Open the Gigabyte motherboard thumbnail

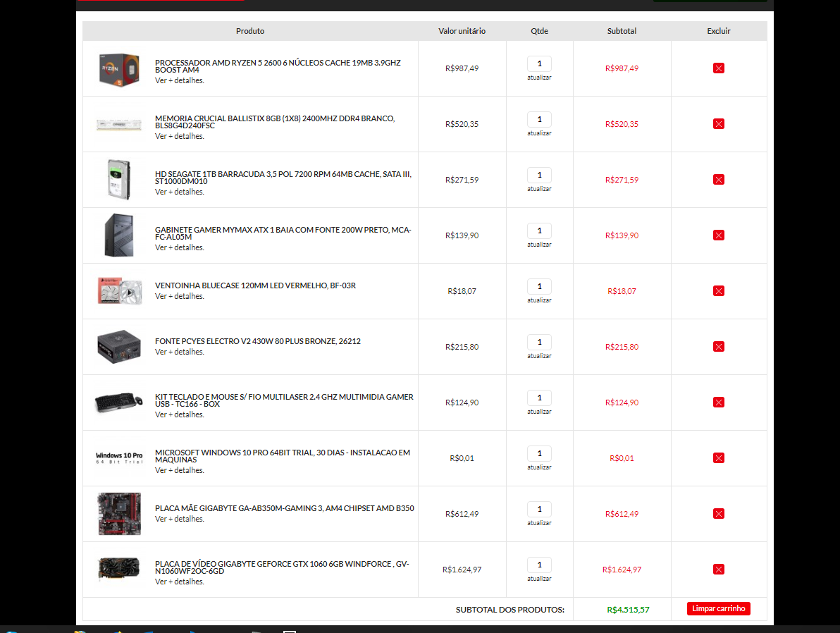point(120,514)
